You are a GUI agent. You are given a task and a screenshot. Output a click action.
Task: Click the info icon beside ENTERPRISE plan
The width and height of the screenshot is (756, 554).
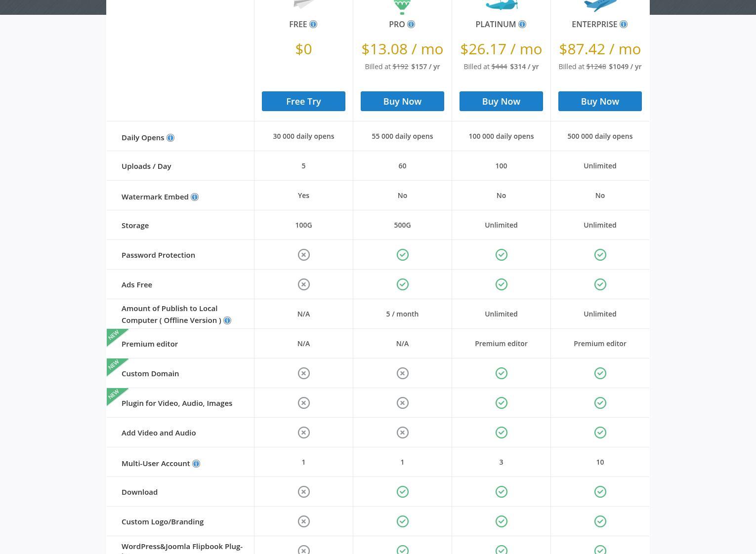[624, 24]
